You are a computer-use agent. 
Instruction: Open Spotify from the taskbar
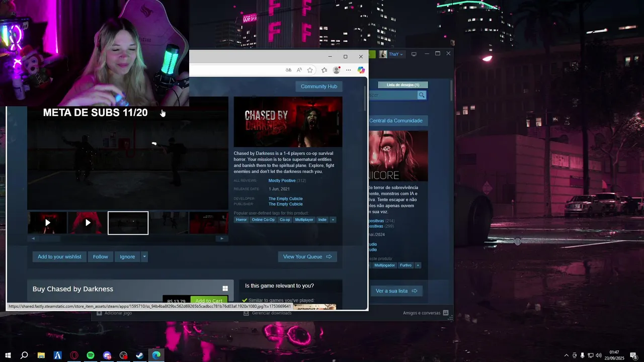pos(91,355)
